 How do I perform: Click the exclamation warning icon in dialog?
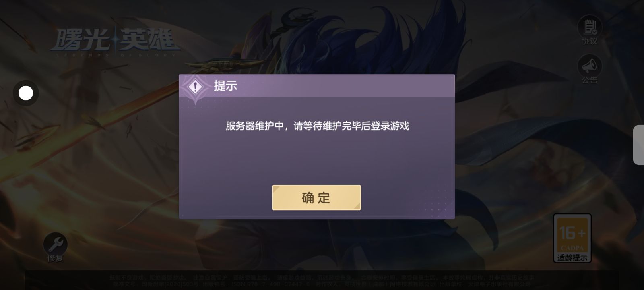tap(195, 87)
